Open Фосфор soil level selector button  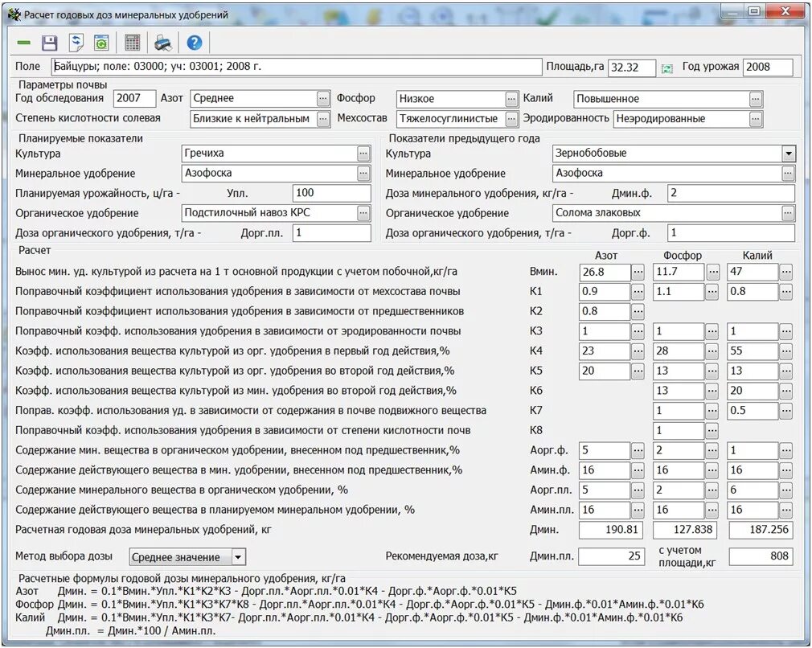point(511,98)
